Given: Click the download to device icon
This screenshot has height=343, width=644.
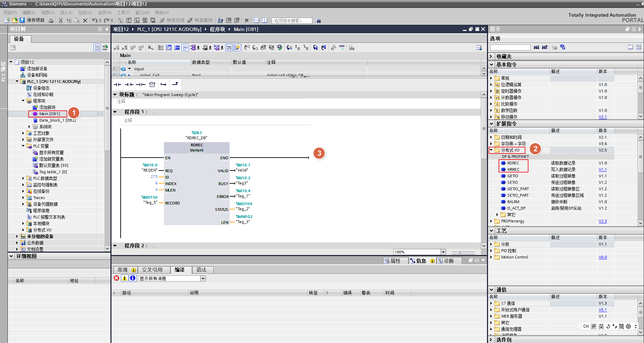Looking at the screenshot, I should tap(128, 20).
